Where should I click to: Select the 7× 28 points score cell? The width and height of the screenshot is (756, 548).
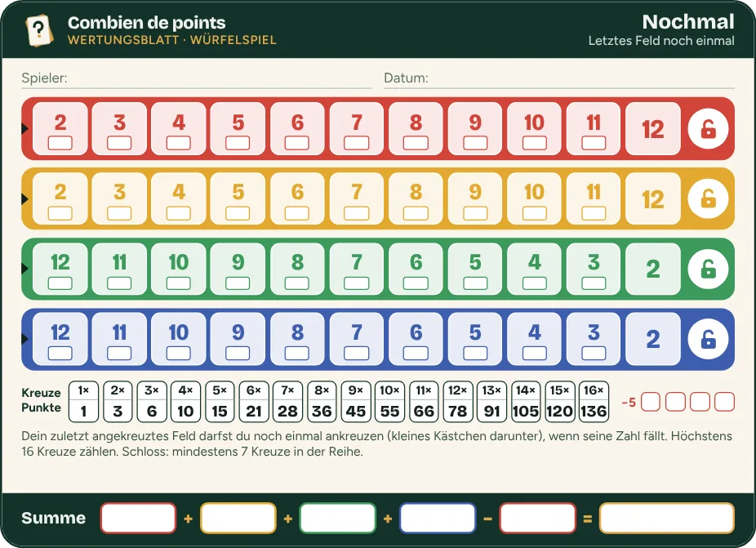point(287,402)
